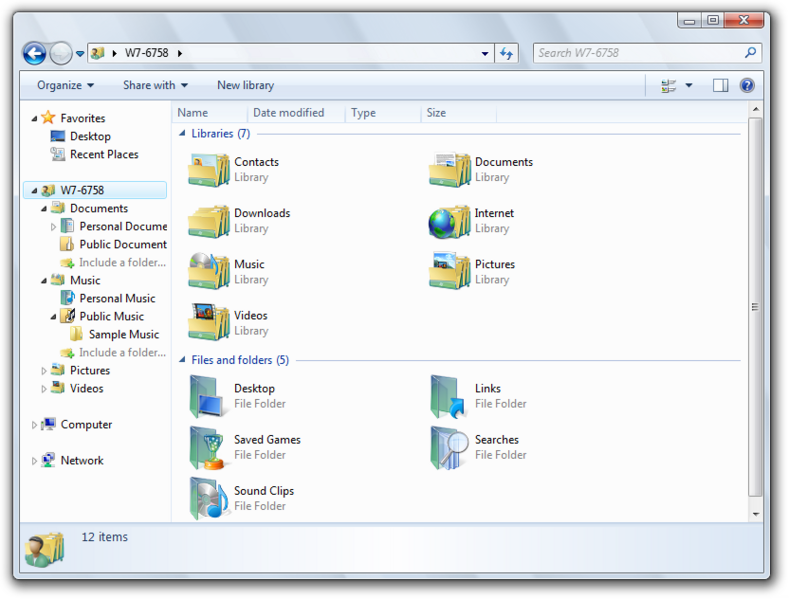
Task: Select the Links file folder icon
Action: coord(448,397)
